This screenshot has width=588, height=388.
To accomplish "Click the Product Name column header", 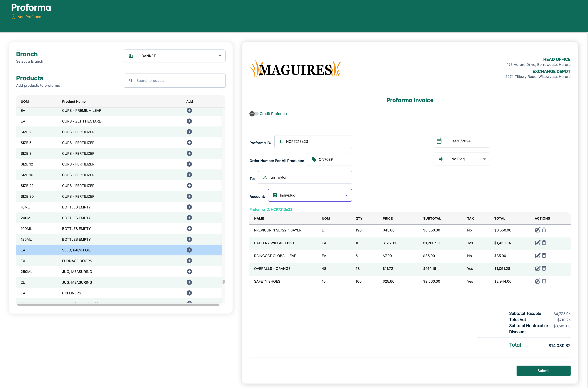I will click(74, 101).
